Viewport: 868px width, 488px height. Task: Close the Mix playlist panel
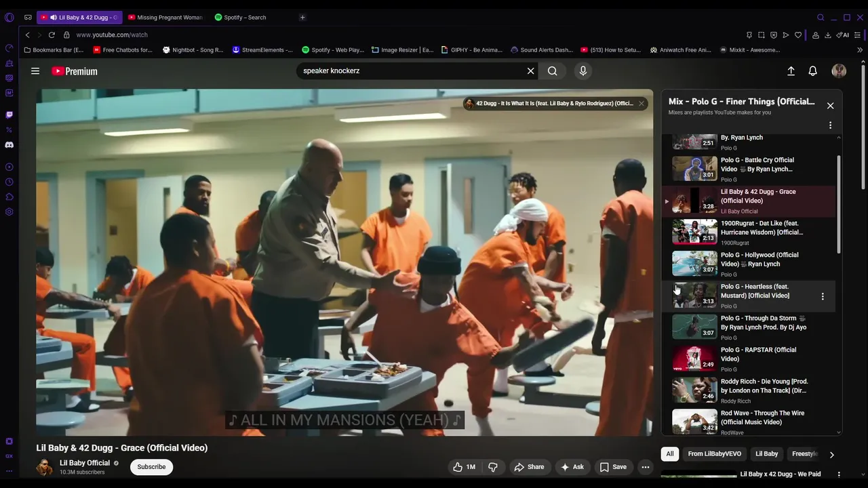(x=830, y=106)
